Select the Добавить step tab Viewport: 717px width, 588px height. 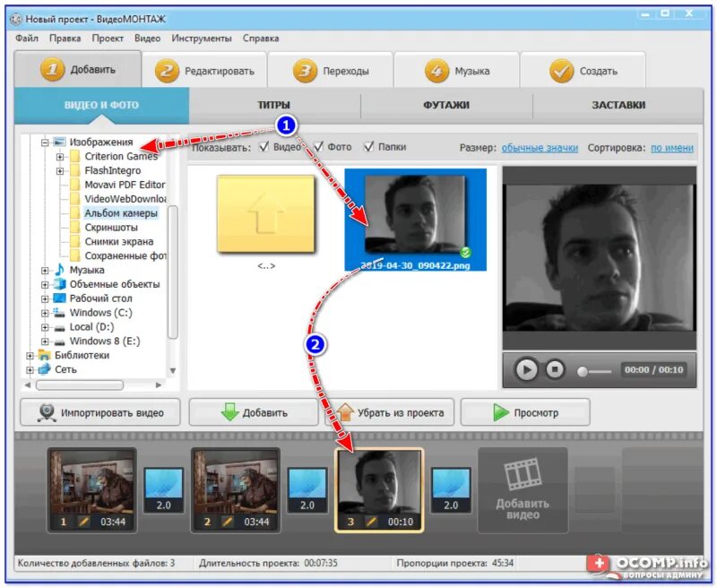point(78,70)
